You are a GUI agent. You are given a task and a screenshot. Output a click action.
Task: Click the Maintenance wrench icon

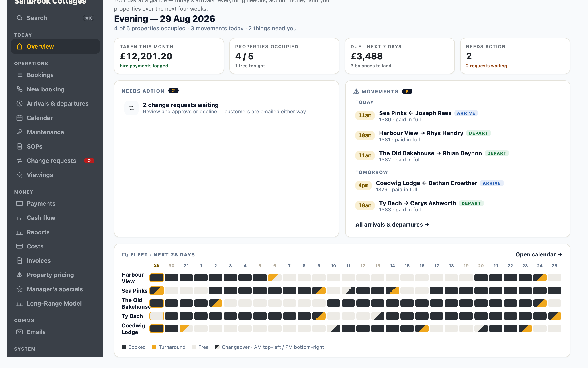click(19, 132)
